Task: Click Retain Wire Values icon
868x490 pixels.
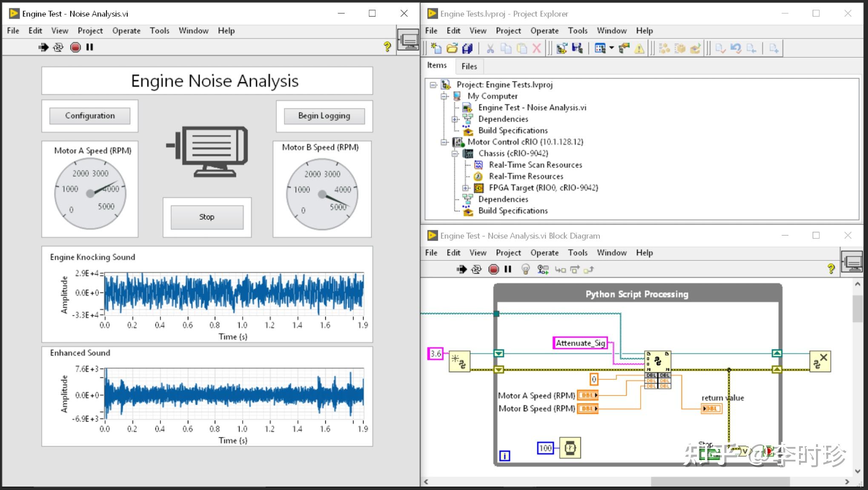Action: click(543, 269)
